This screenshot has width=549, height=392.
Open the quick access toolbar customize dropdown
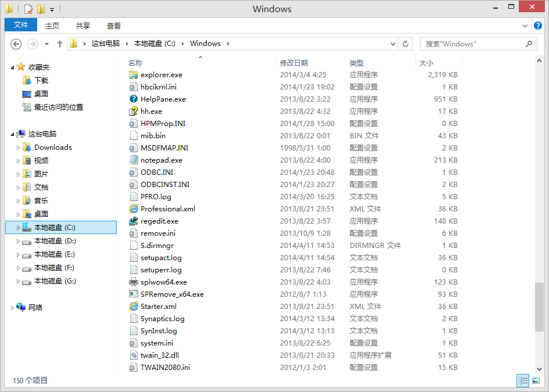point(52,10)
